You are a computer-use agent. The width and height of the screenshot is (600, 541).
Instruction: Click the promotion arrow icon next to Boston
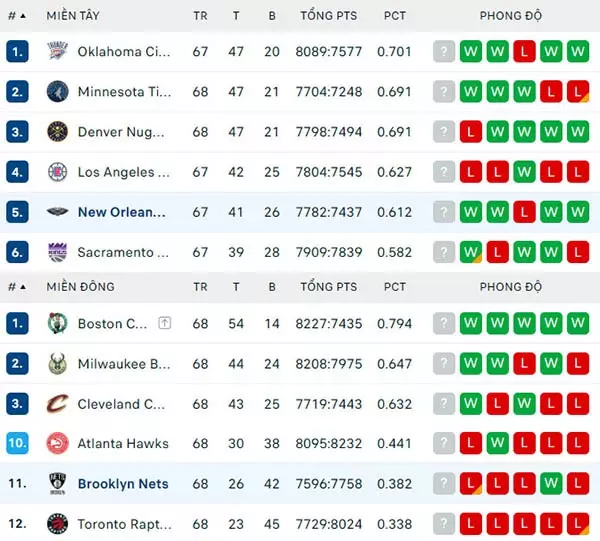(165, 323)
